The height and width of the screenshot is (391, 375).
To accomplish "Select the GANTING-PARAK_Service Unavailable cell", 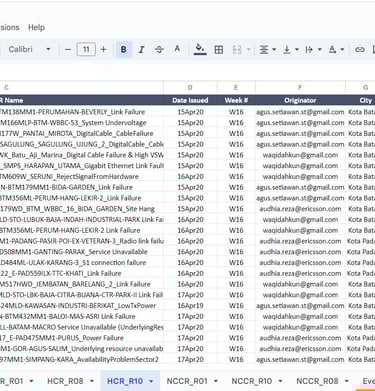I will click(82, 252).
